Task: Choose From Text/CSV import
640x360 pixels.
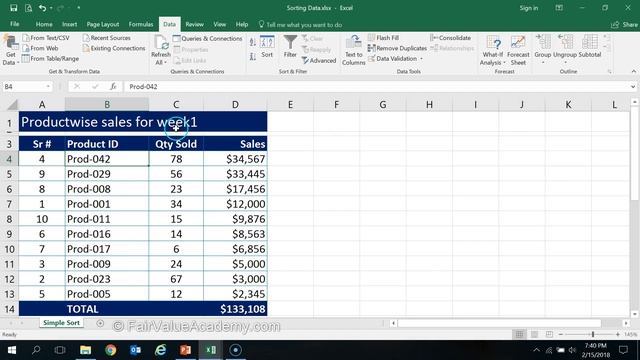Action: [46, 38]
